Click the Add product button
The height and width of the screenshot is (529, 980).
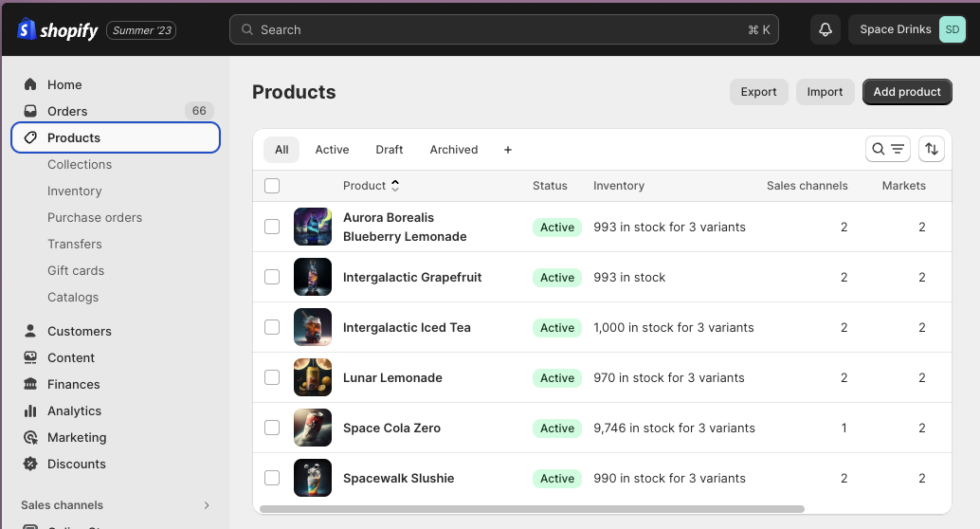(x=907, y=92)
